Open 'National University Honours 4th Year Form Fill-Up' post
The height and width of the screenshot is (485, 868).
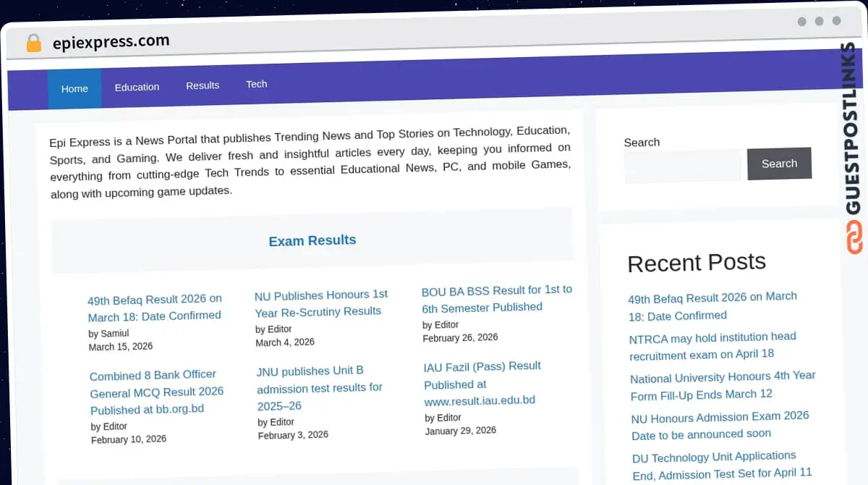(723, 386)
